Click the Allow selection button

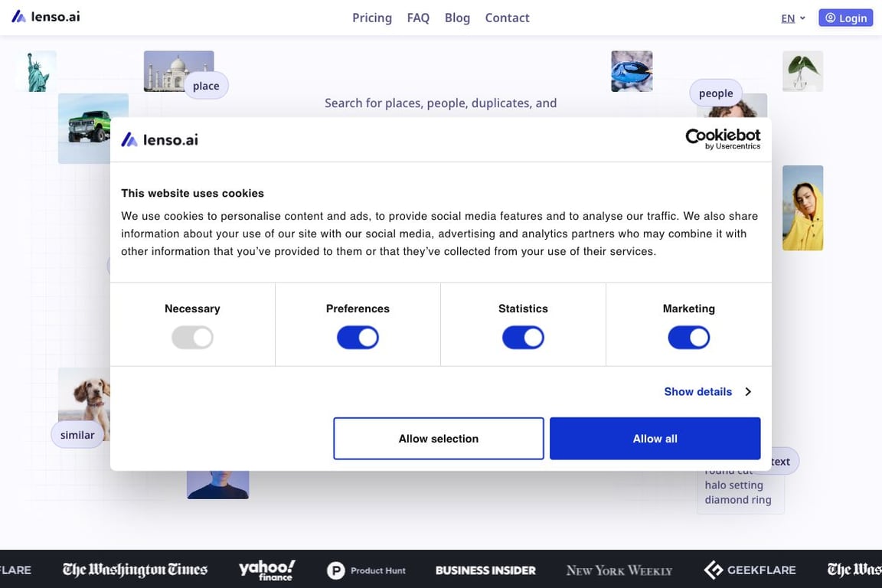coord(438,439)
